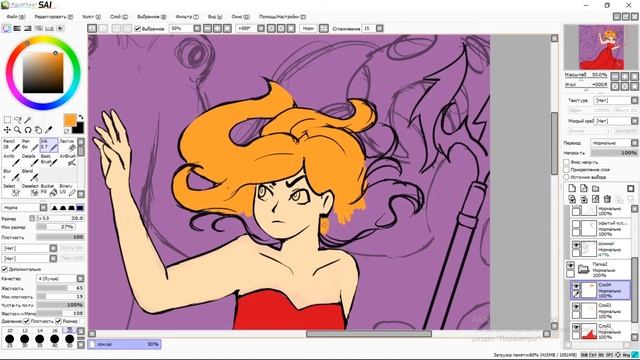Choose the Ink brush
640x360 pixels.
[49, 145]
